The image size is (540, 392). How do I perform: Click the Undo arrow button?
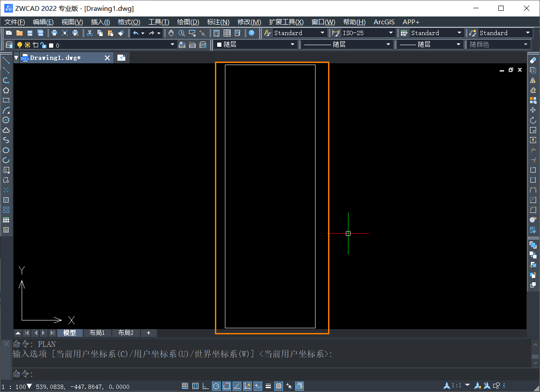pyautogui.click(x=136, y=33)
